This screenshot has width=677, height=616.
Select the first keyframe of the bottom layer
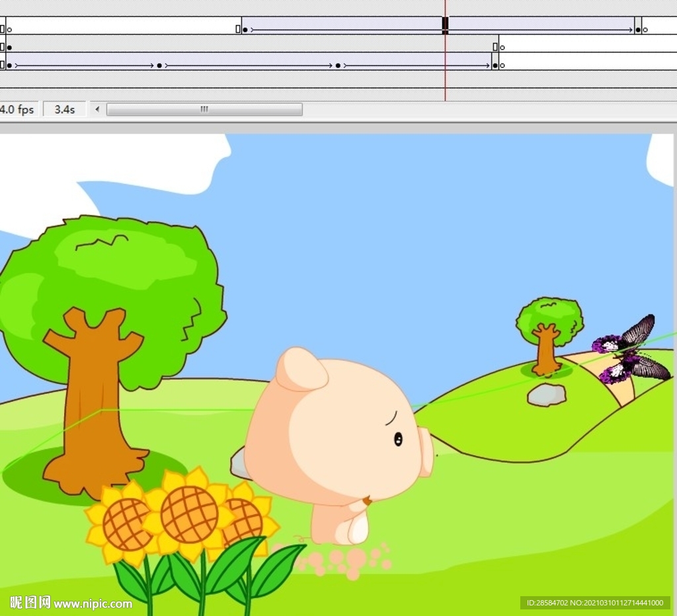[x=9, y=65]
